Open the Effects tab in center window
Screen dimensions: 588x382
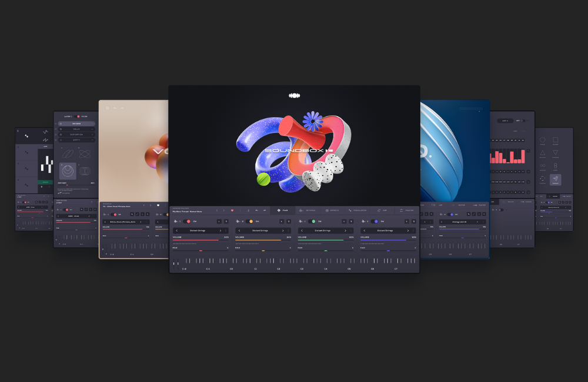(332, 210)
